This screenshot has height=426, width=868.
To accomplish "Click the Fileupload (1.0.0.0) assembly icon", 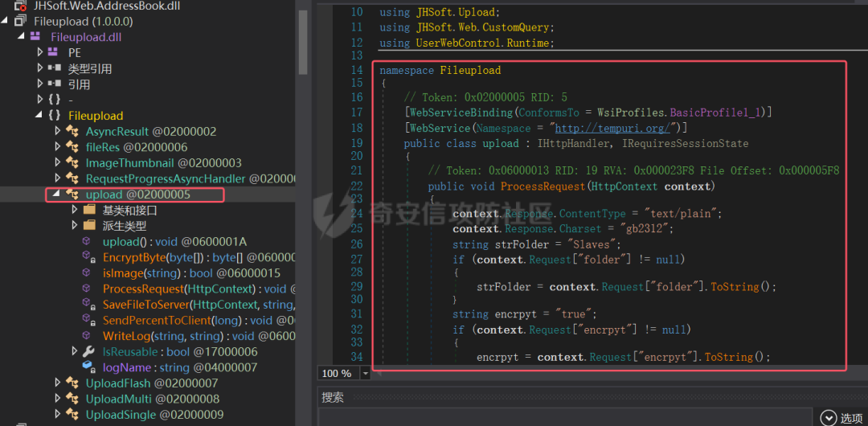I will coord(20,22).
